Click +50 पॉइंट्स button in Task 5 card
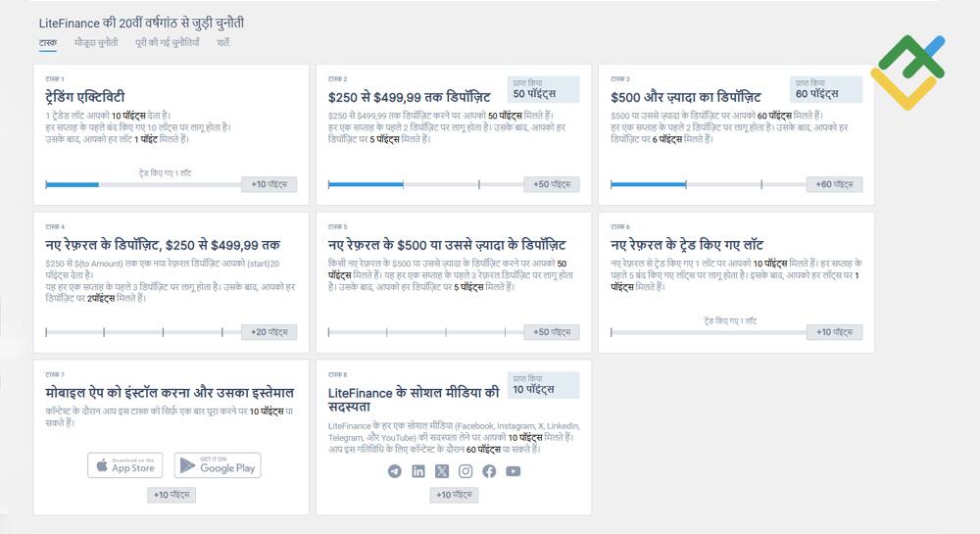The image size is (980, 534). point(552,332)
